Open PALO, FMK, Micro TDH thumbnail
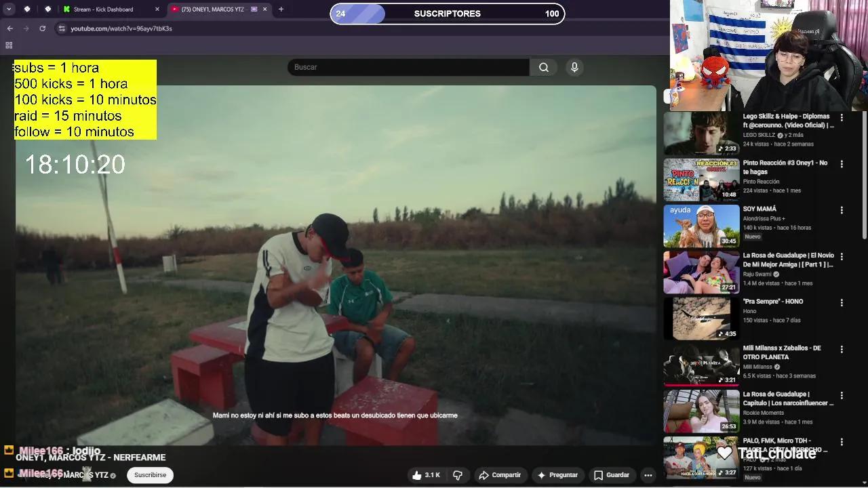 pos(701,457)
